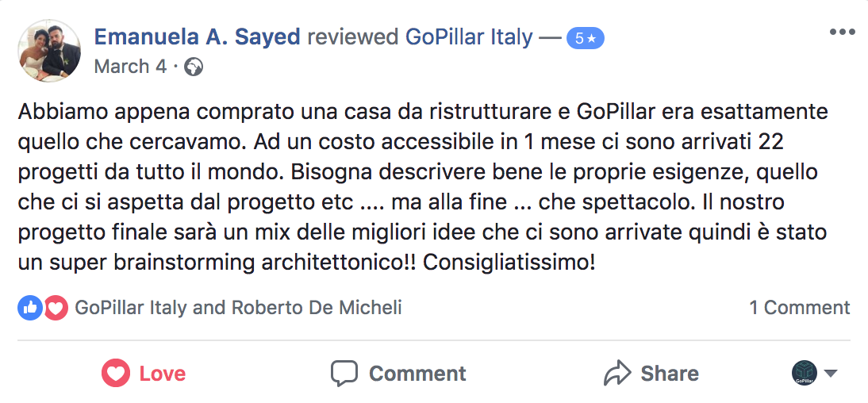The width and height of the screenshot is (868, 403).
Task: Open Emanuela A. Sayed's profile link
Action: (197, 37)
